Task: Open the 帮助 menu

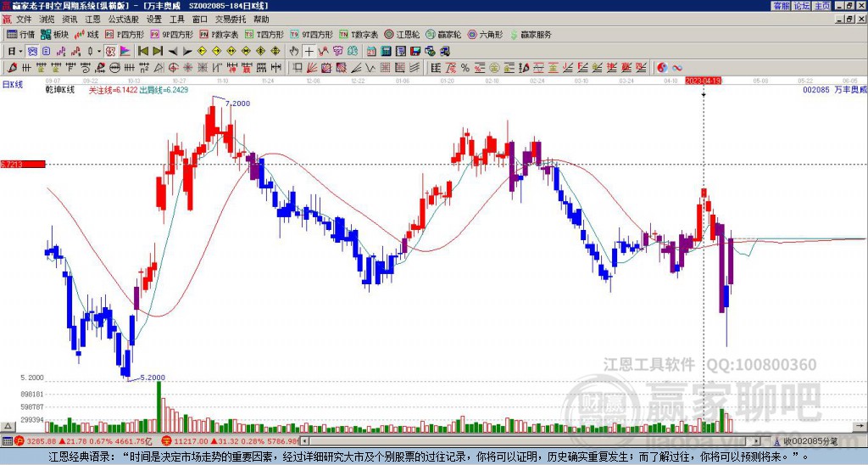Action: (x=261, y=20)
